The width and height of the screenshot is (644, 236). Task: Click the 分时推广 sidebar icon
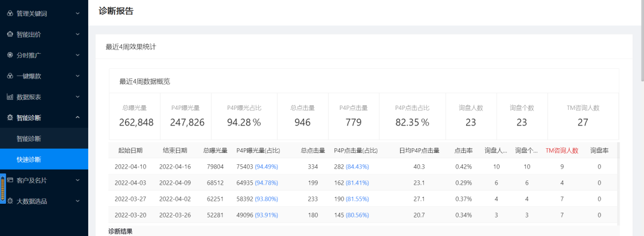click(10, 55)
